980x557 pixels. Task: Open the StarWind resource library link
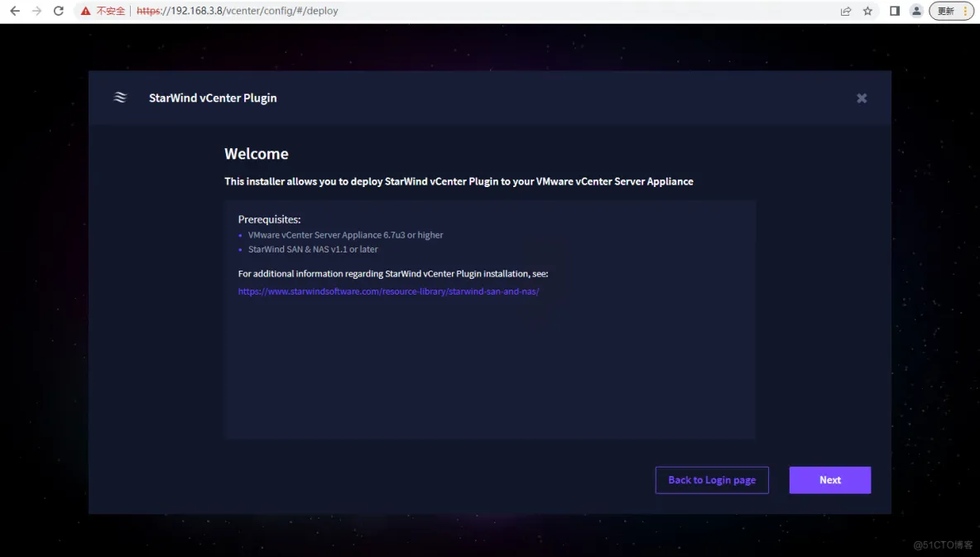tap(388, 291)
